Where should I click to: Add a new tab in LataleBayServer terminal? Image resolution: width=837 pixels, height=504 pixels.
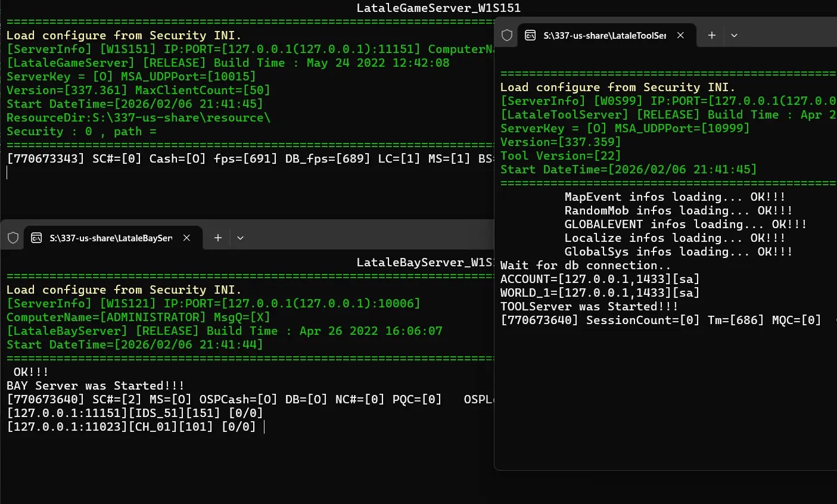tap(218, 238)
